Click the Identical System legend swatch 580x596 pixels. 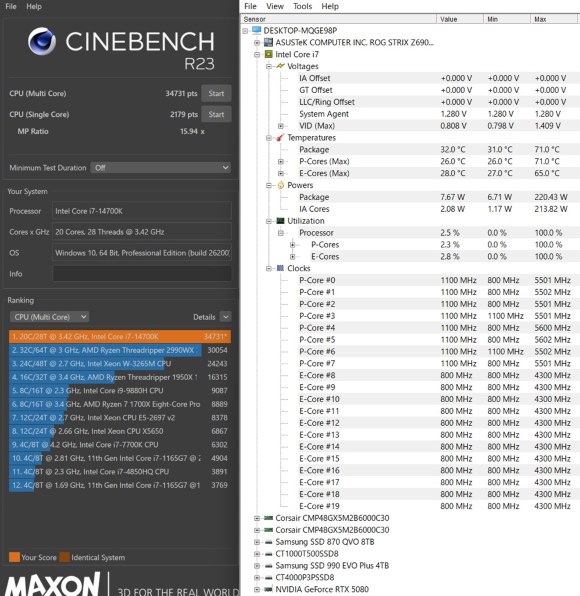pos(64,557)
